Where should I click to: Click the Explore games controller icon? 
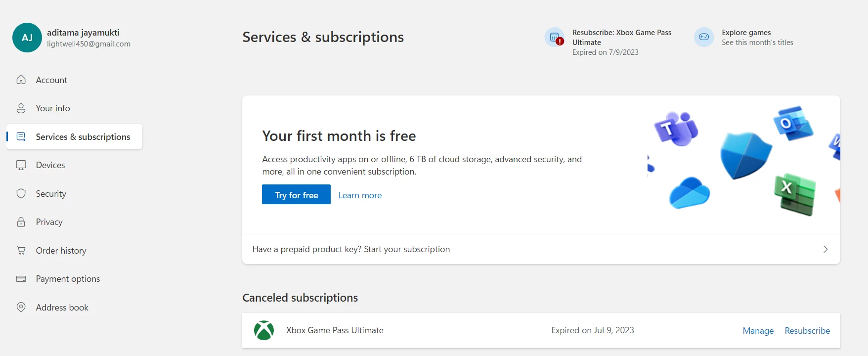[704, 37]
